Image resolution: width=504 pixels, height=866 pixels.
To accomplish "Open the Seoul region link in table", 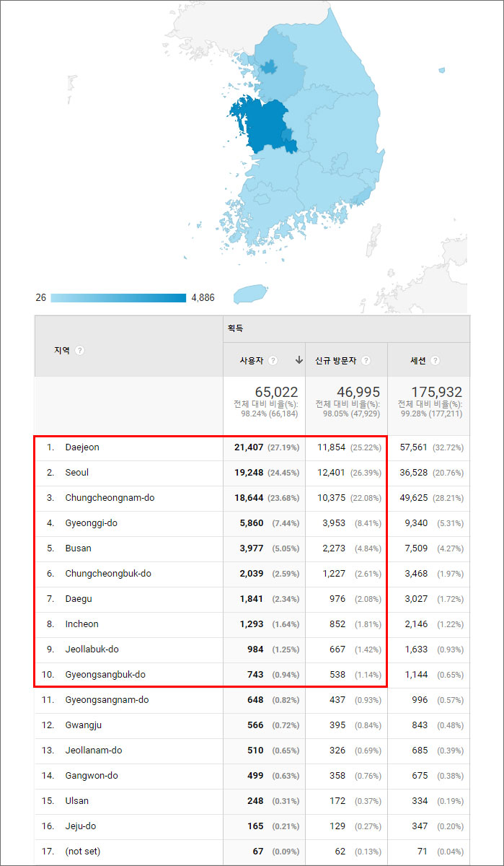I will point(76,473).
